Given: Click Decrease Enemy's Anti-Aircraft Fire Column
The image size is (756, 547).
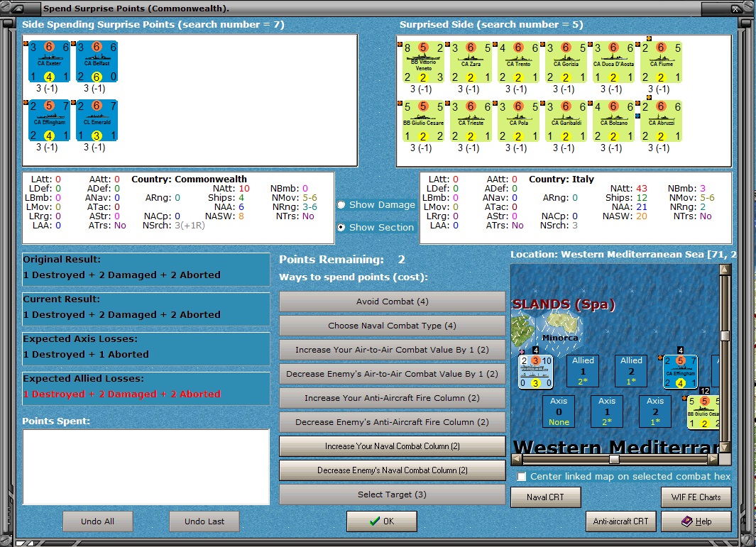Looking at the screenshot, I should coord(392,422).
